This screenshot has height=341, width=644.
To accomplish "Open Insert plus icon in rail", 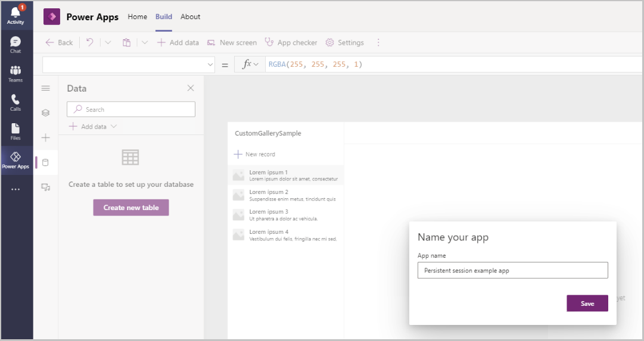I will click(x=46, y=137).
